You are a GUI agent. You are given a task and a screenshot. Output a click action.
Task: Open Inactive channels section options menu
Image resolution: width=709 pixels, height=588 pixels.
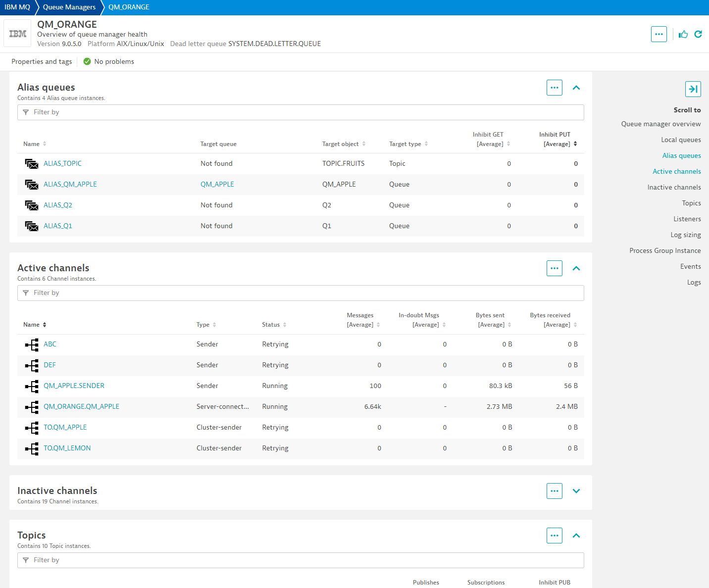click(554, 491)
